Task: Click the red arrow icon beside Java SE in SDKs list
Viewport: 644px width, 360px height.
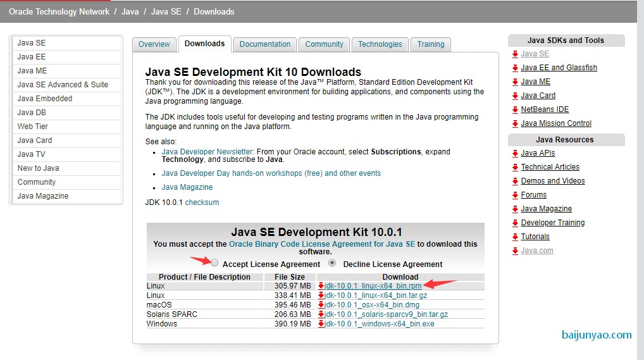Action: [x=515, y=54]
